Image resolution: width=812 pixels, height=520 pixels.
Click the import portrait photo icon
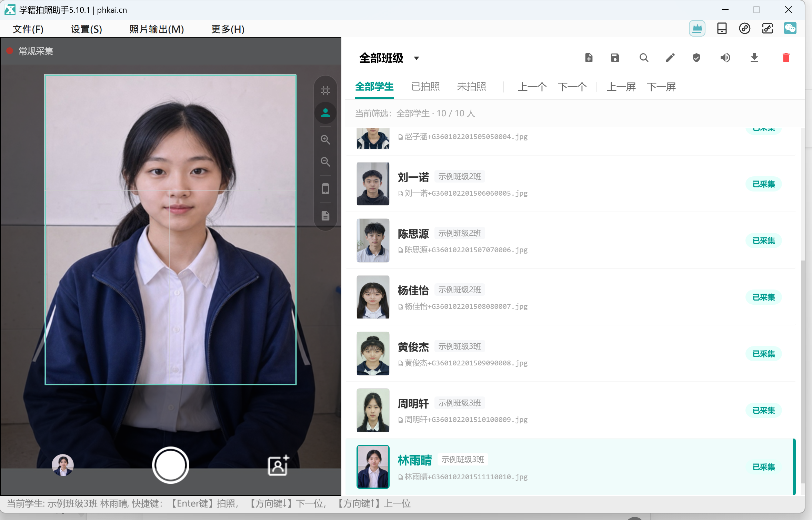(x=278, y=465)
